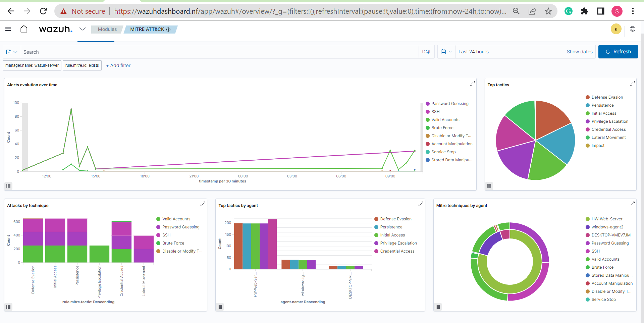Go forward to next browser page

tap(27, 11)
